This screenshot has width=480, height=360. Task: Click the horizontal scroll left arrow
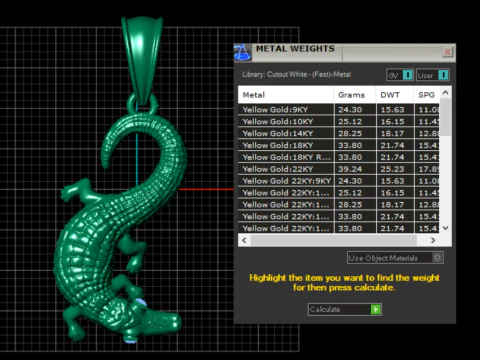244,240
